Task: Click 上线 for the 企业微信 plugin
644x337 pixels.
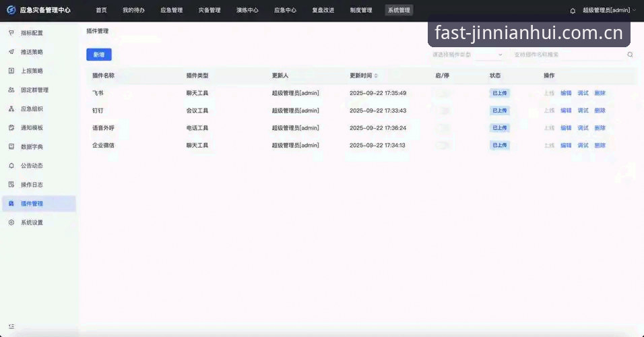Action: 549,145
